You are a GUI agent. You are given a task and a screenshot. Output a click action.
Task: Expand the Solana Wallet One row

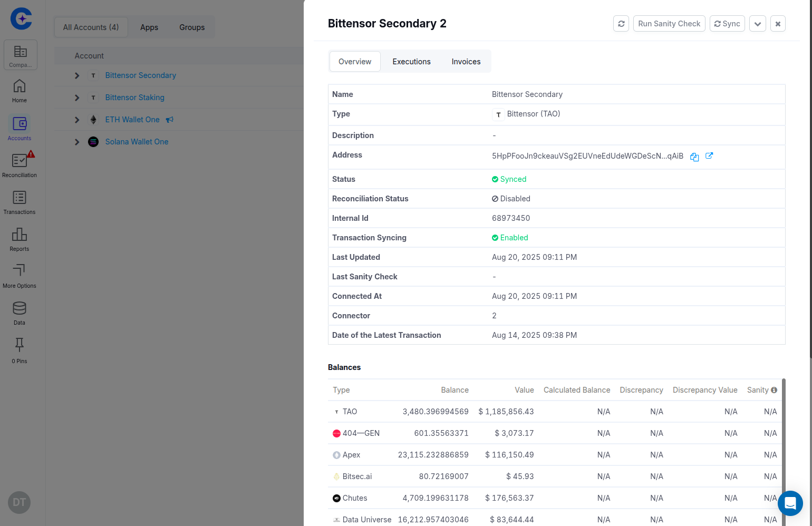point(77,142)
